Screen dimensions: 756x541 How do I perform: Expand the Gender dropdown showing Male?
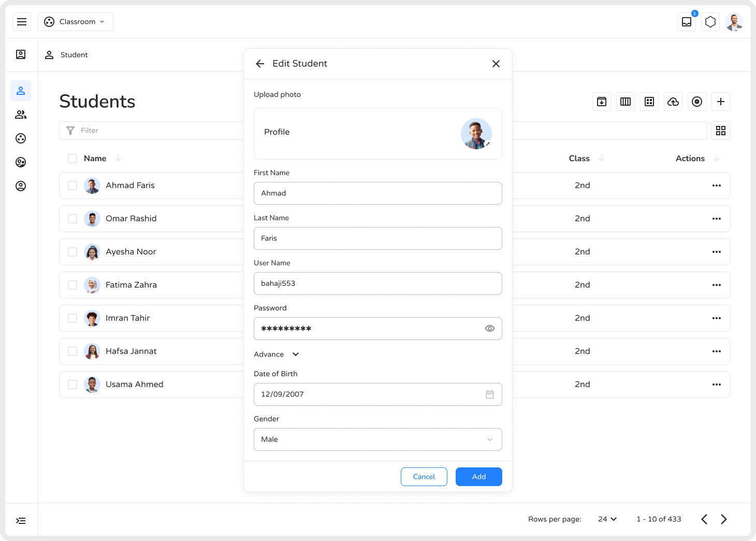pyautogui.click(x=377, y=439)
